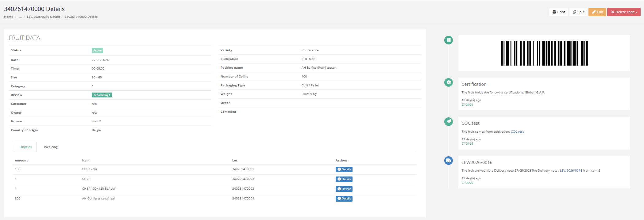The width and height of the screenshot is (644, 220).
Task: Select weight value Exact 9 Kg
Action: coord(309,94)
